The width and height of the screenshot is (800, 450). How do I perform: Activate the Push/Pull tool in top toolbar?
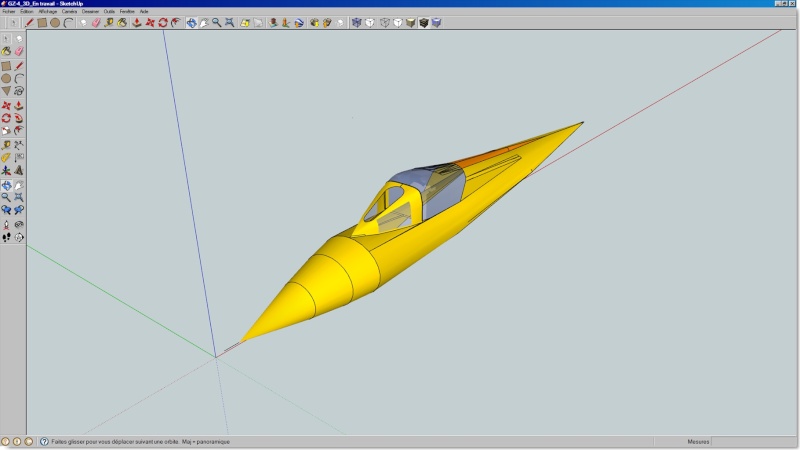click(137, 22)
